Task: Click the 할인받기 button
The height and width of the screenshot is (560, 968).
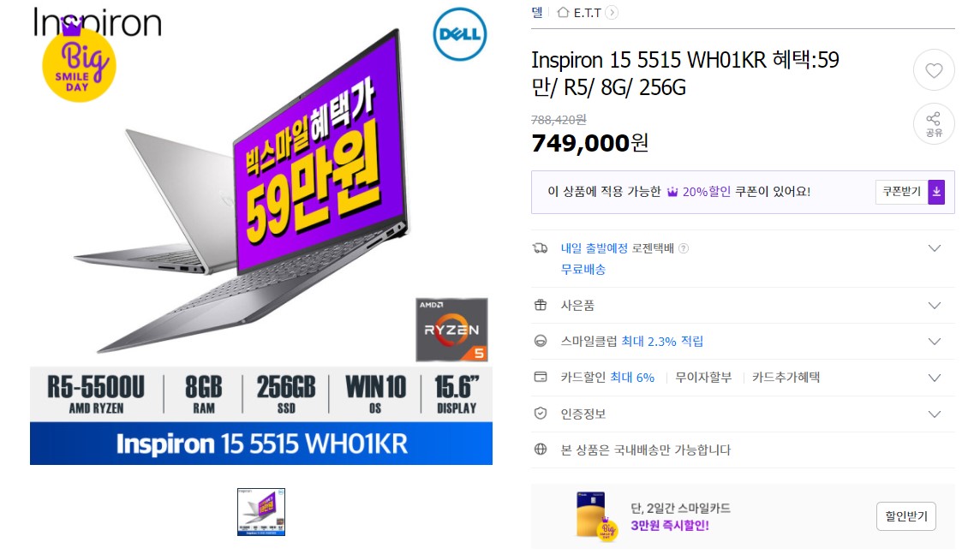Action: click(905, 516)
